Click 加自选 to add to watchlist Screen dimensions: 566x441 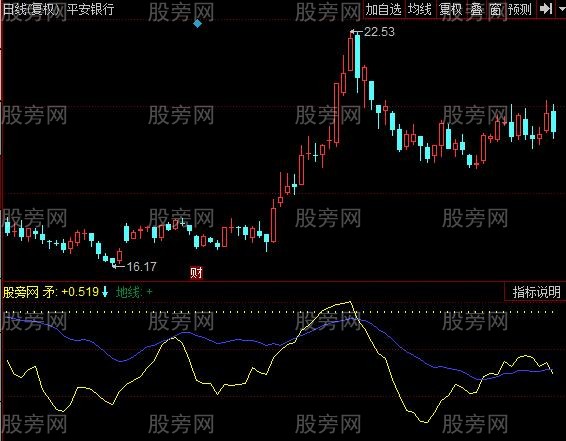(384, 9)
